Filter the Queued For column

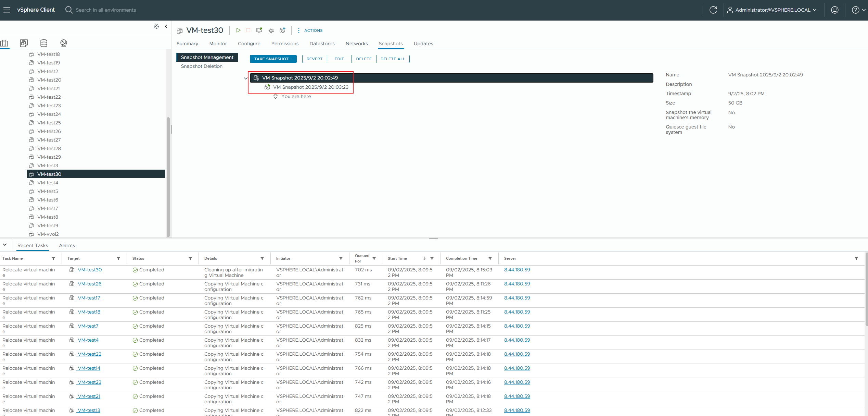tap(374, 259)
